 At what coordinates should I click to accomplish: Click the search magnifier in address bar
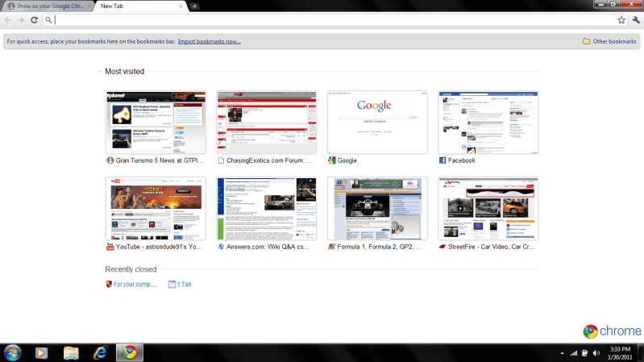coord(48,19)
